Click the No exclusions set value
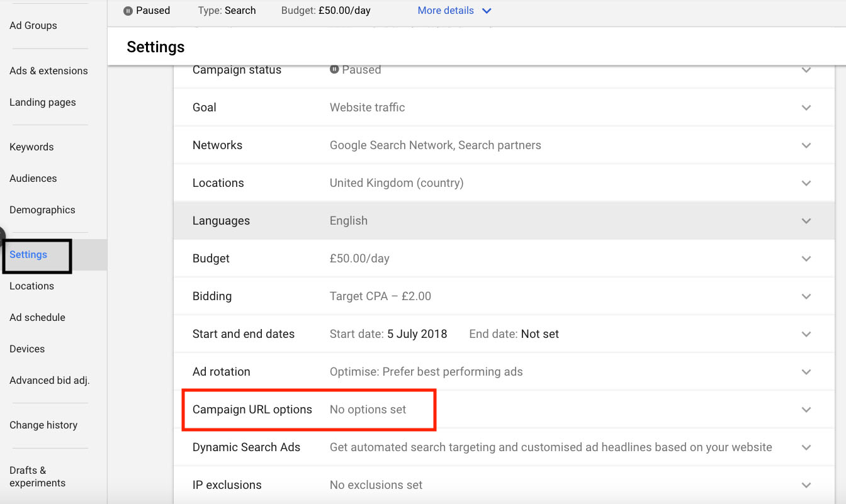Viewport: 846px width, 504px height. point(376,485)
